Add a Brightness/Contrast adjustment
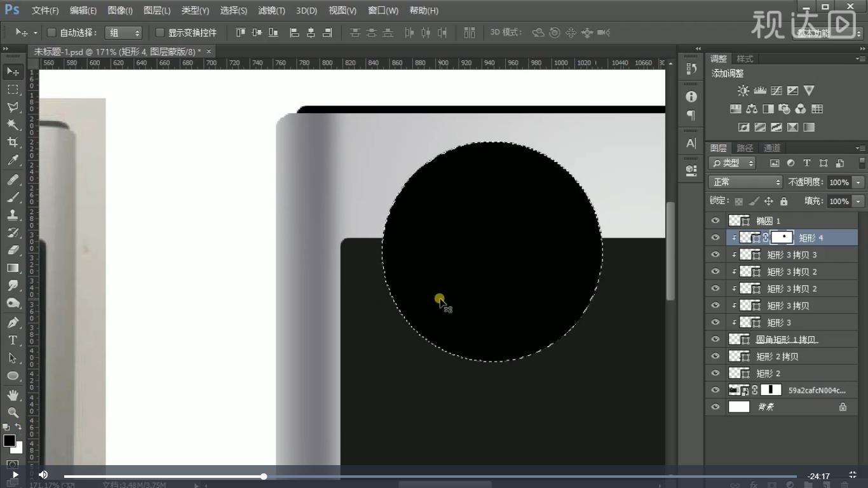Image resolution: width=868 pixels, height=488 pixels. coord(743,91)
